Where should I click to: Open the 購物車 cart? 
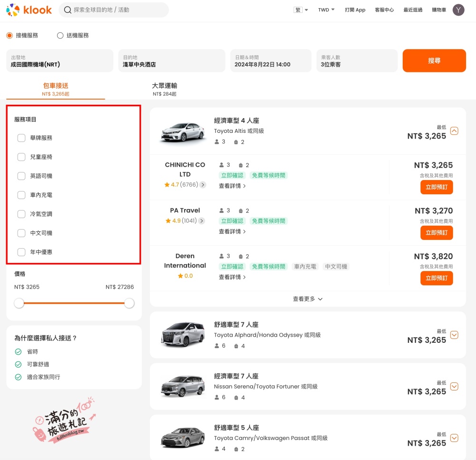click(439, 10)
